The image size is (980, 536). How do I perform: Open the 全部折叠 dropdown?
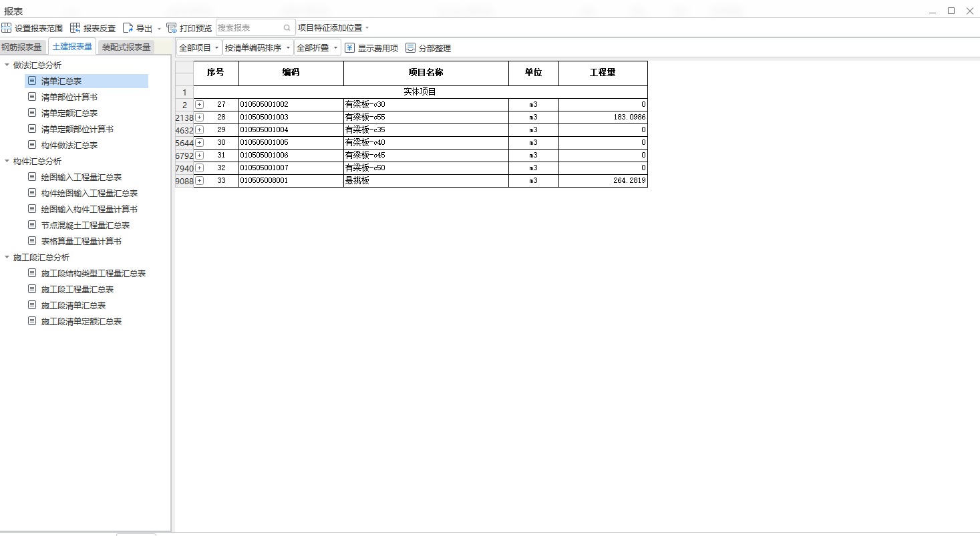[317, 48]
